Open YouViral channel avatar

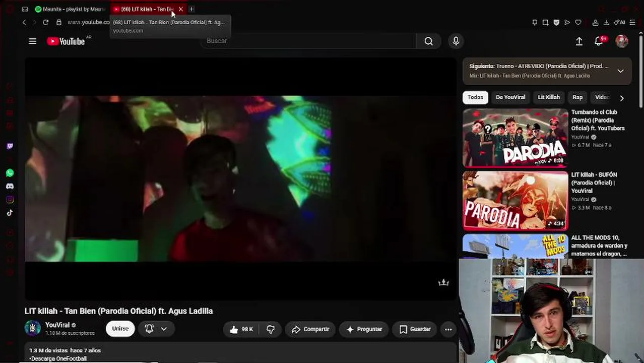coord(33,328)
